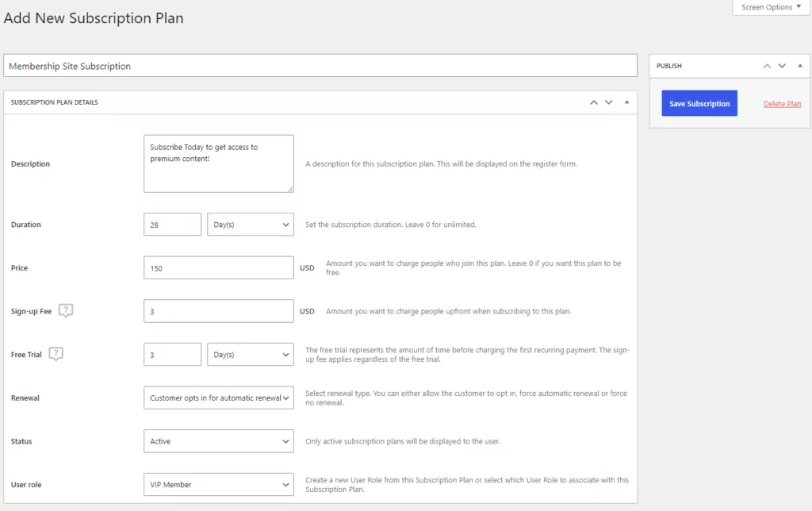
Task: Click Status help text about active plans
Action: tap(402, 441)
